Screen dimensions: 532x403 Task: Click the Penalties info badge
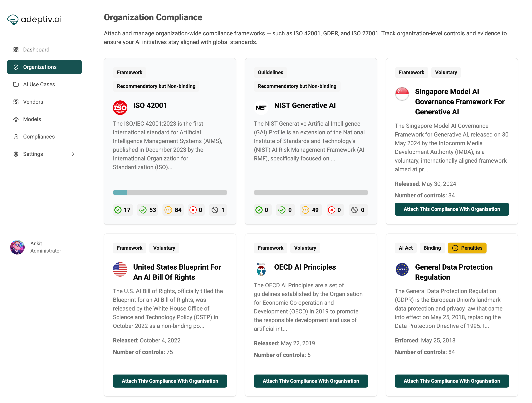pyautogui.click(x=467, y=248)
